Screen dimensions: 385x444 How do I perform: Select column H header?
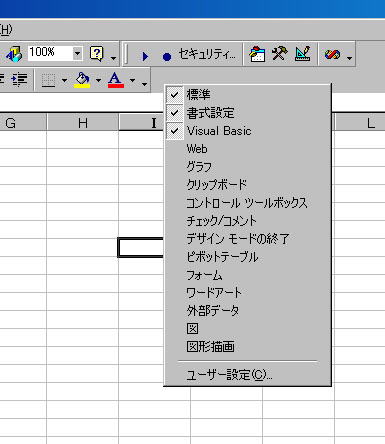(83, 123)
